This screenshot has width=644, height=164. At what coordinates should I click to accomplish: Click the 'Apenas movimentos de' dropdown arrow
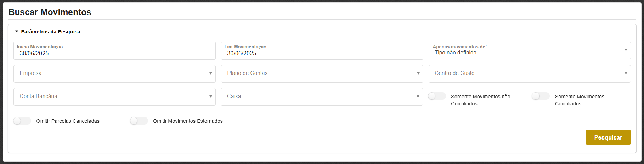626,50
